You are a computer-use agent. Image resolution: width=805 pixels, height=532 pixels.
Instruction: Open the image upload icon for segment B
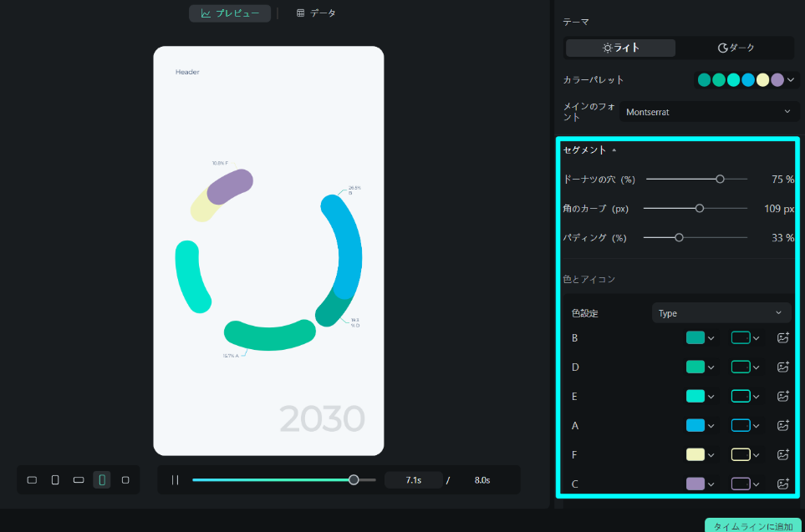[782, 337]
